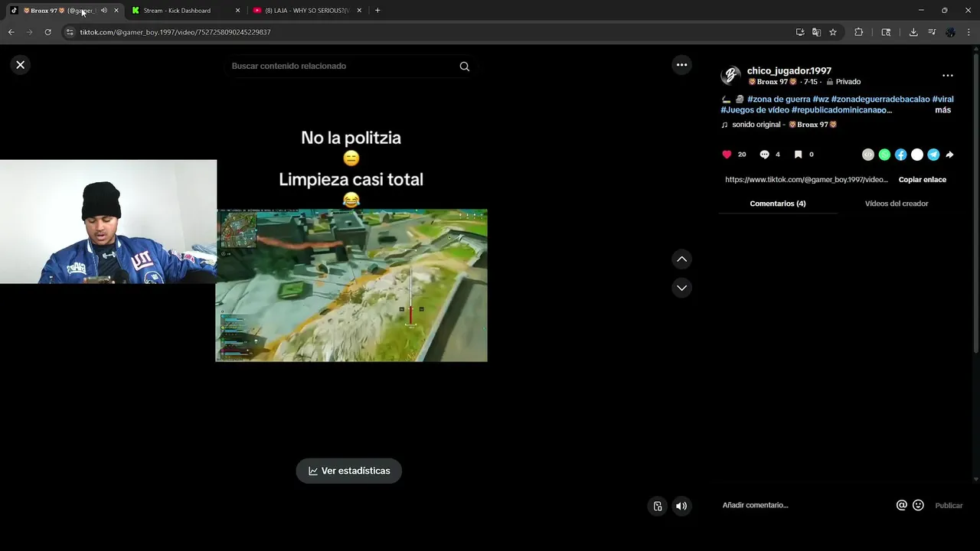
Task: Open post three-dot menu beside username
Action: click(948, 75)
